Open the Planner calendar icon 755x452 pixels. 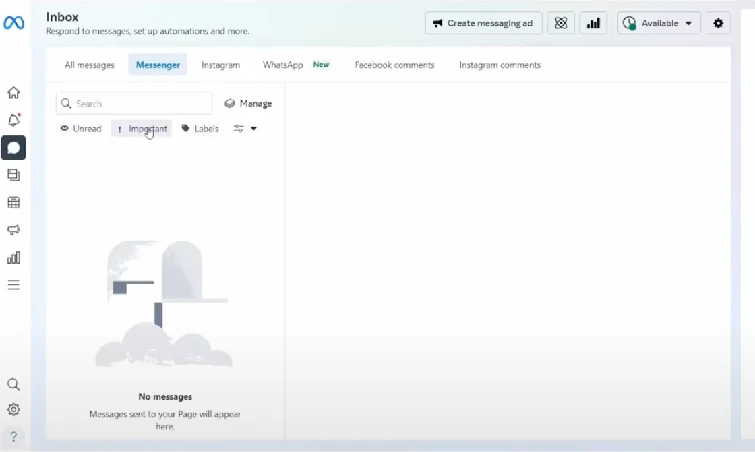point(13,203)
